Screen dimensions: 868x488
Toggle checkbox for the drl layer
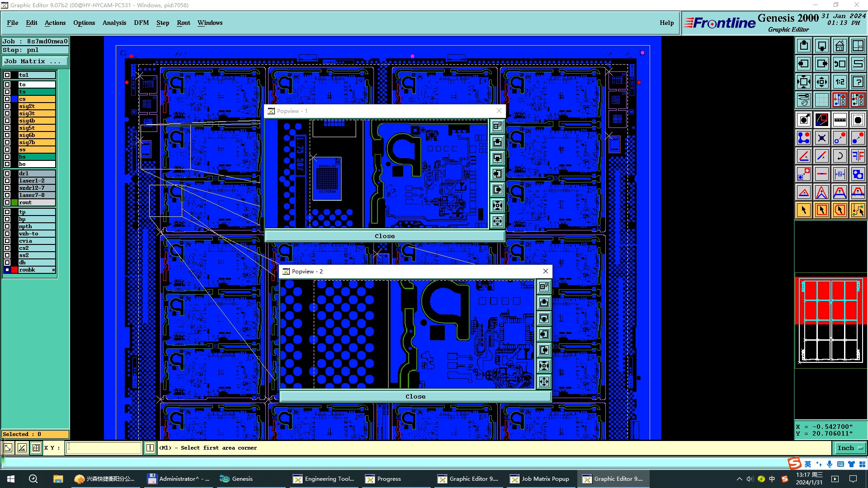tap(7, 174)
